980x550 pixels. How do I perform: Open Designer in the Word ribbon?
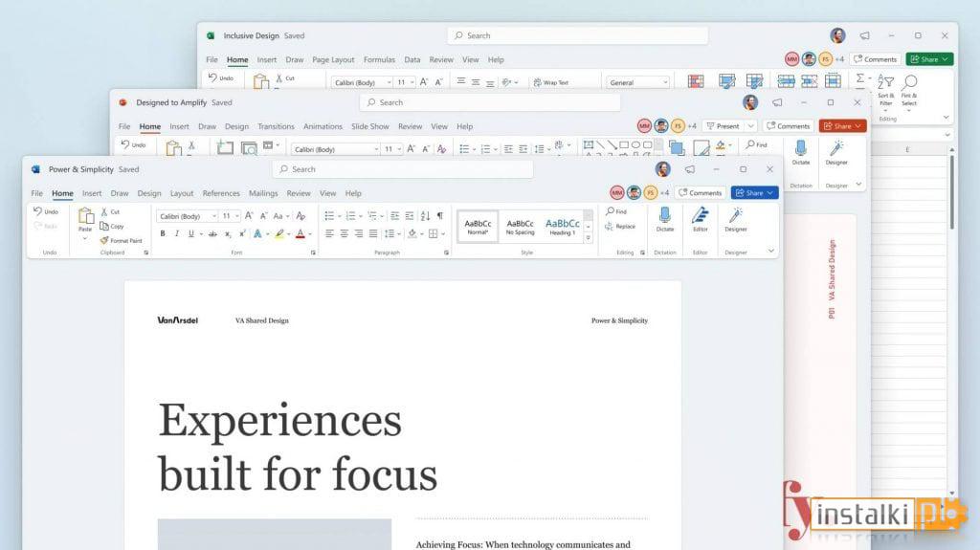(736, 220)
